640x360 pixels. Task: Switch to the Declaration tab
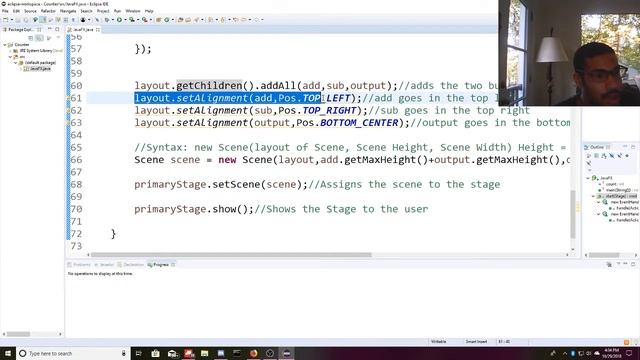(x=131, y=265)
